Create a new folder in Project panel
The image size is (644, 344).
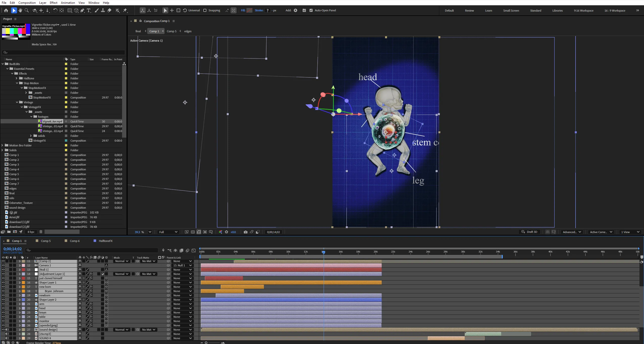click(9, 232)
